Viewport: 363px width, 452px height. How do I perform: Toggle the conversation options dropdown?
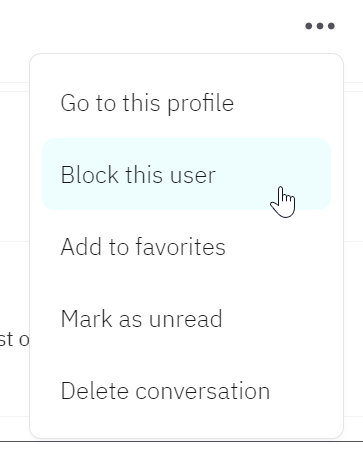pos(320,26)
